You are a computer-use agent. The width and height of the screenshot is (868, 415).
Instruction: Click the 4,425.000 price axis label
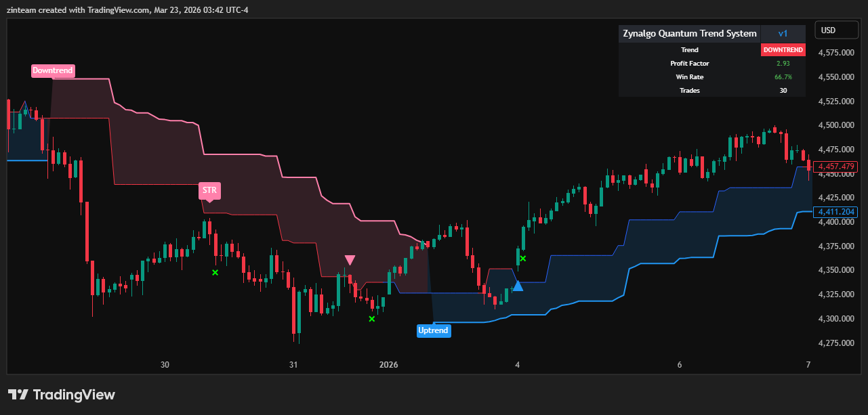pyautogui.click(x=835, y=198)
